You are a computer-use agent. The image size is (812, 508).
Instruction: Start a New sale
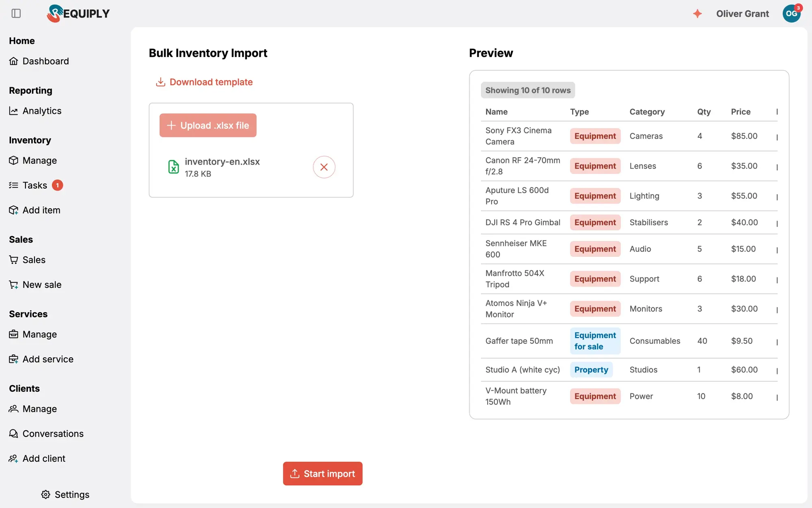[35, 284]
